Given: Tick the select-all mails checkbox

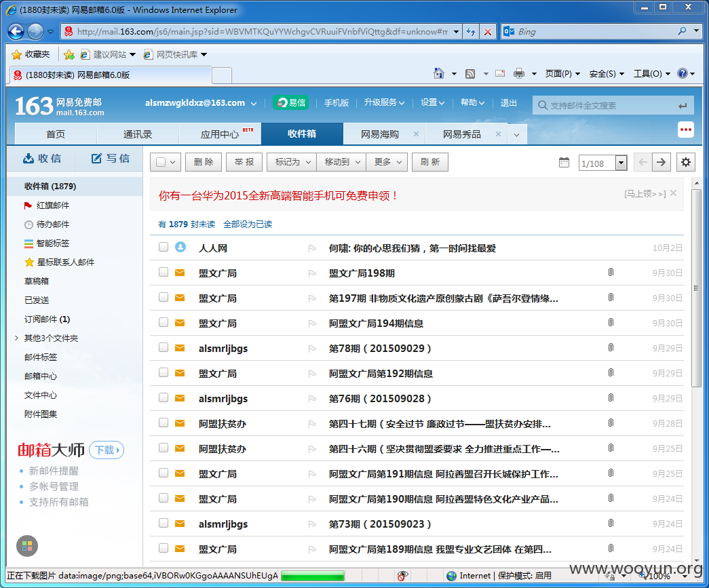Looking at the screenshot, I should click(161, 162).
